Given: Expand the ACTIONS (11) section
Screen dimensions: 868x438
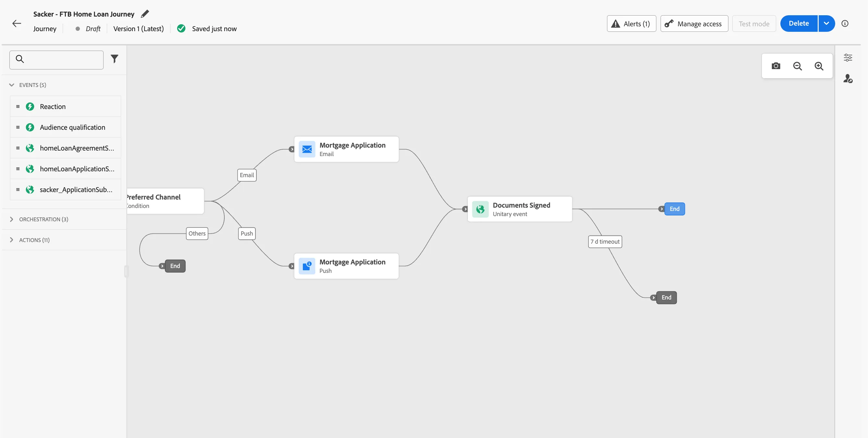Looking at the screenshot, I should tap(12, 240).
